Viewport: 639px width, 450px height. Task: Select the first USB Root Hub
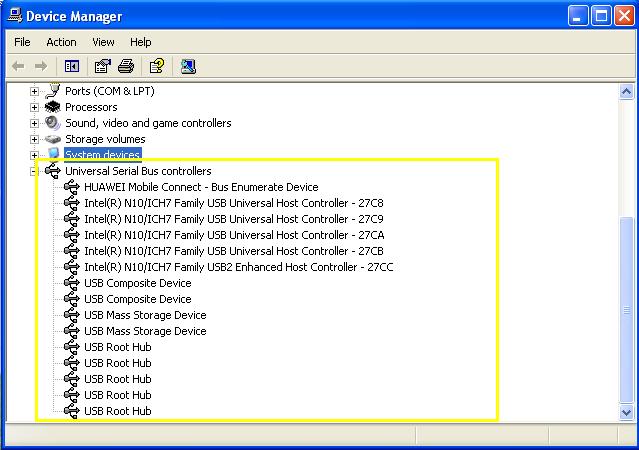(118, 347)
